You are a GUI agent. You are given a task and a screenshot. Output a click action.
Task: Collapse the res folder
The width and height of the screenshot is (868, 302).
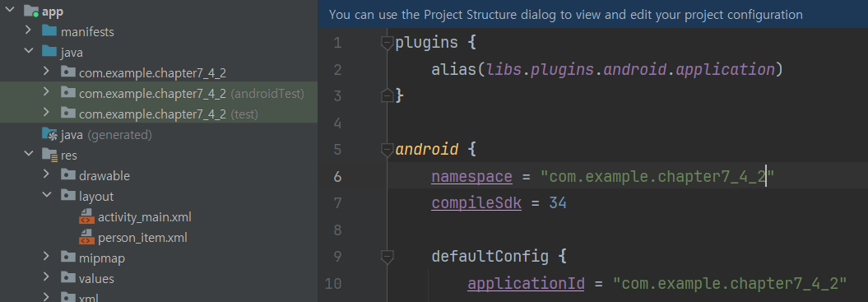click(28, 154)
